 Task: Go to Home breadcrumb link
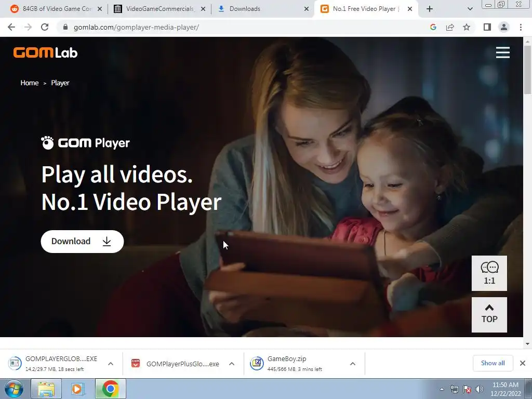(x=30, y=83)
